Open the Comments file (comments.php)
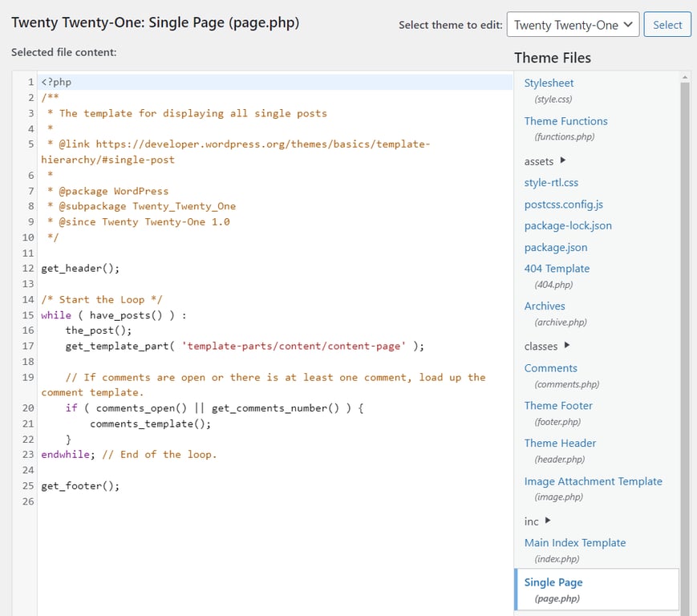Viewport: 697px width, 616px height. (x=551, y=367)
